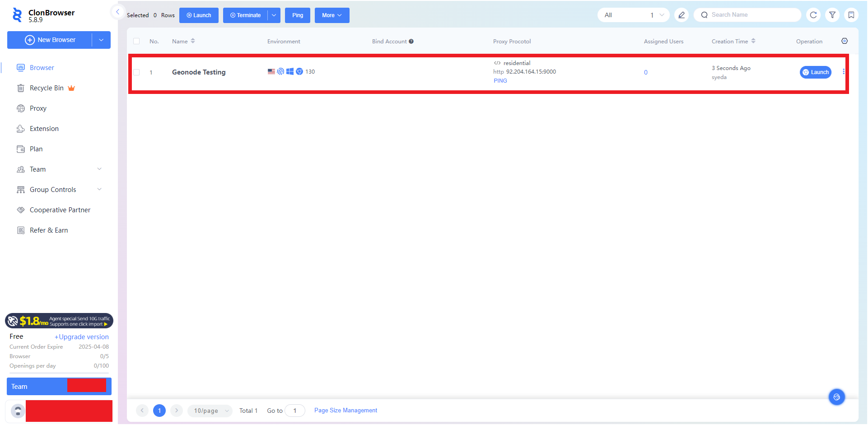Click the refresh list icon

click(813, 15)
